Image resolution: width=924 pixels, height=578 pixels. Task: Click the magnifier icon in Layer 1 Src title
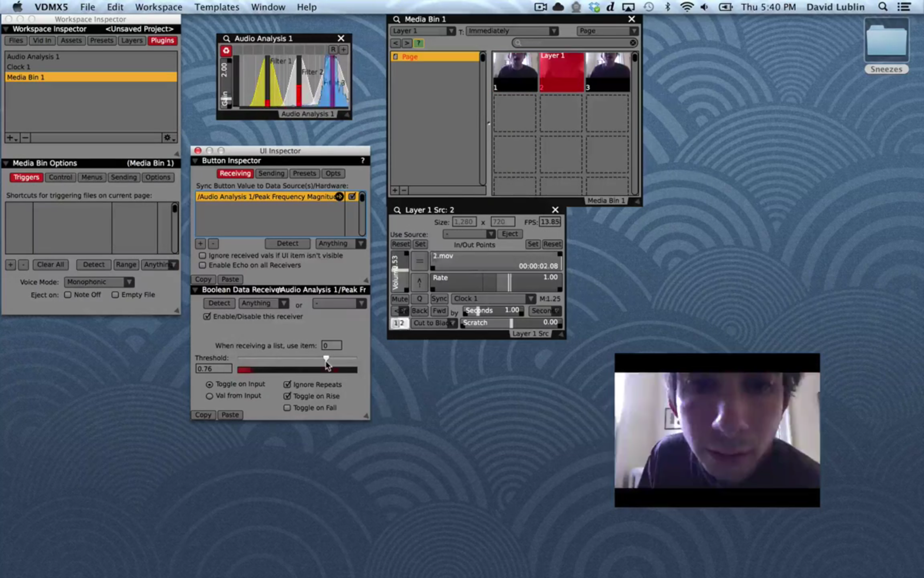tap(397, 210)
